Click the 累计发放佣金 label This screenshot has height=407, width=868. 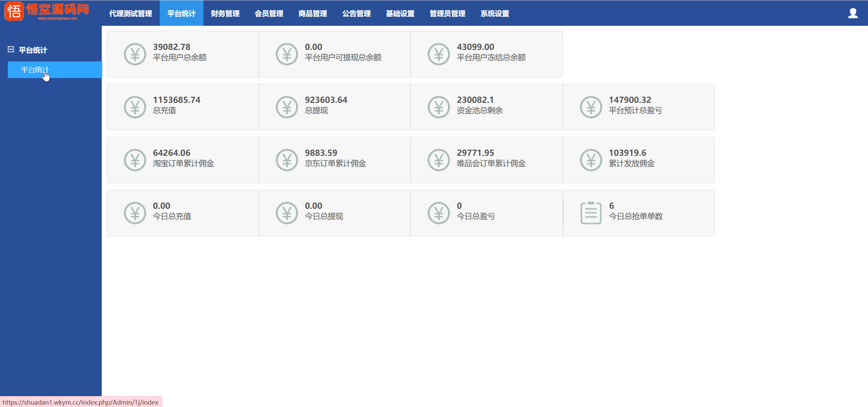(632, 164)
